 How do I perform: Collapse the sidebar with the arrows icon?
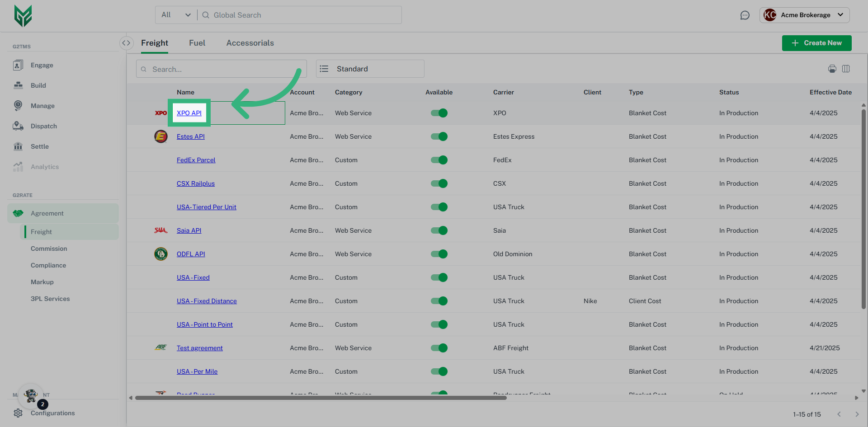(126, 43)
